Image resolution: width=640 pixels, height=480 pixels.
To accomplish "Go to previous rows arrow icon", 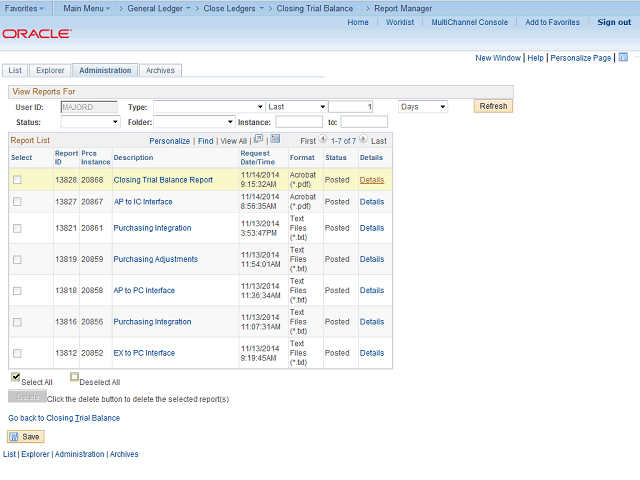I will (323, 141).
